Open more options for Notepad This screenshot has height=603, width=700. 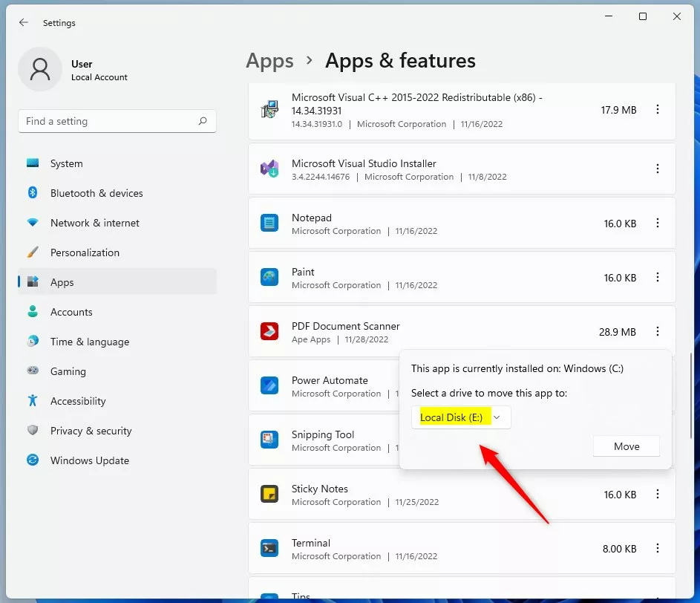click(x=658, y=223)
